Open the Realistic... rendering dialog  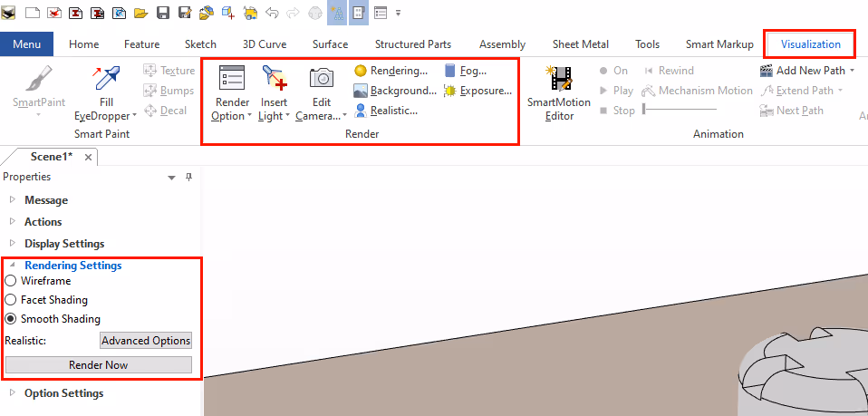coord(386,111)
